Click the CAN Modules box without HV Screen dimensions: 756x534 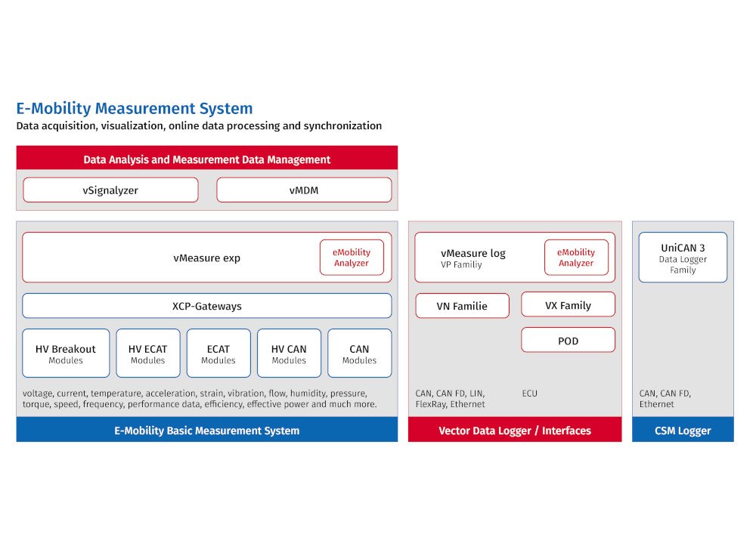(x=359, y=353)
